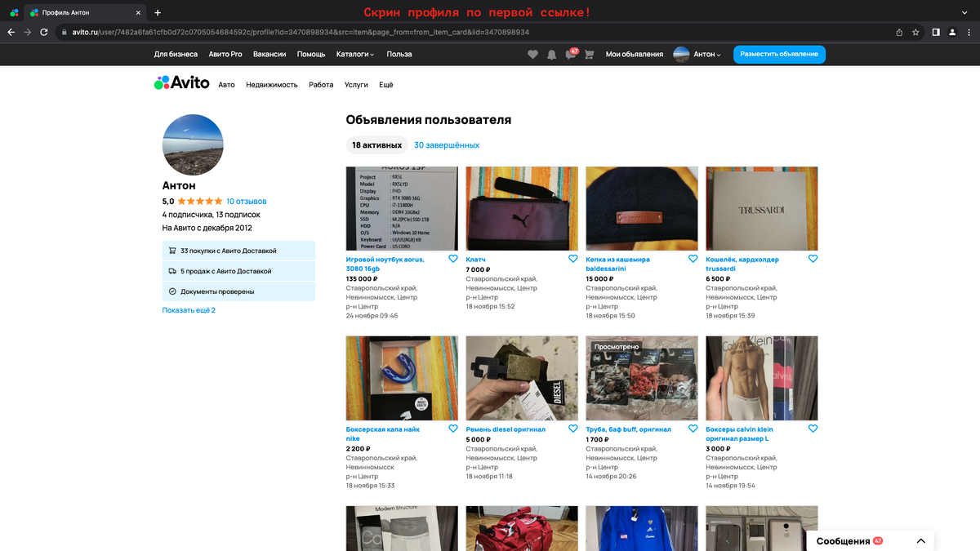Image resolution: width=980 pixels, height=551 pixels.
Task: Click 5 продаж с Авито Доставкой
Action: 238,271
